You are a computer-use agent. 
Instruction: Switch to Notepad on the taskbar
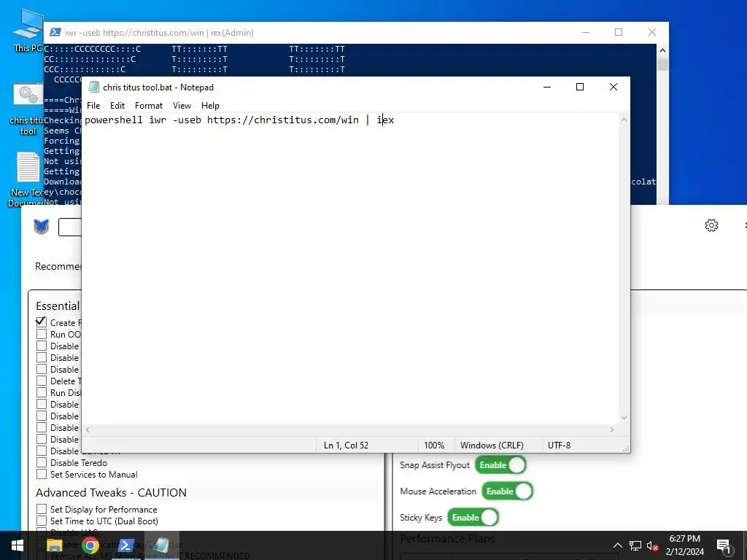[x=161, y=545]
